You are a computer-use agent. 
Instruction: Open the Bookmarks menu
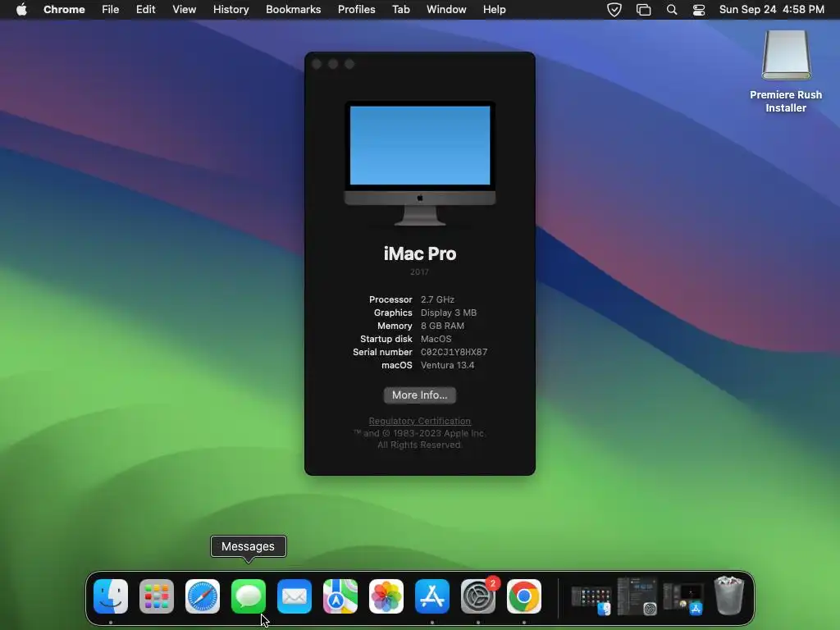tap(293, 10)
